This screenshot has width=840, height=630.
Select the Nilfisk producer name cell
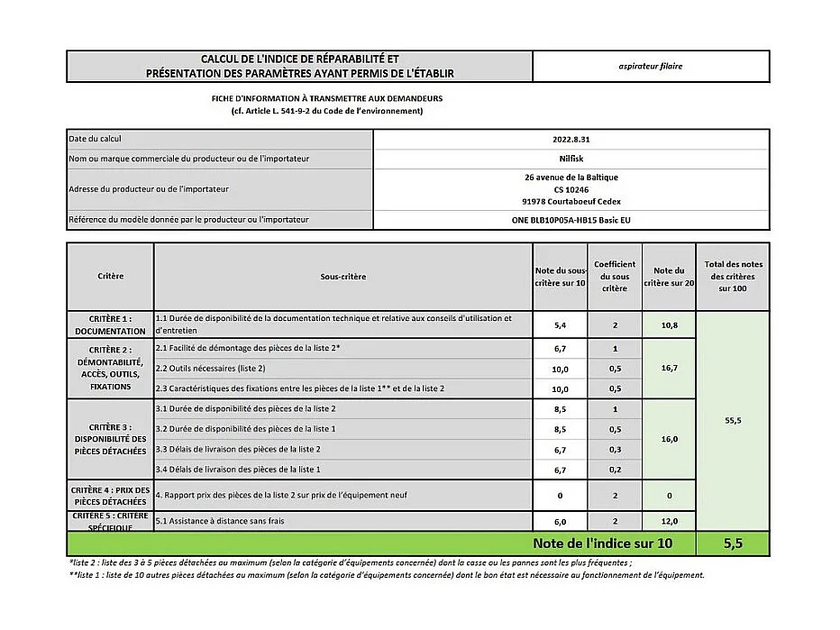[x=571, y=159]
